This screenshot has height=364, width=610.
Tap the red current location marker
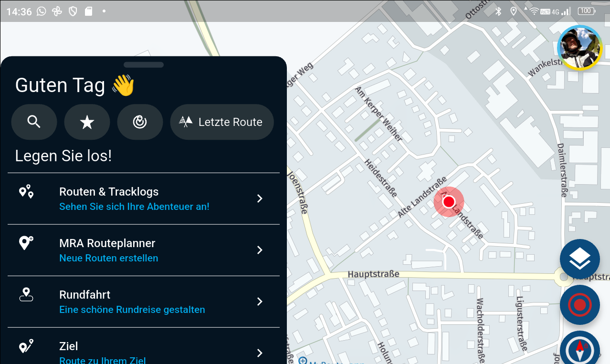pos(449,202)
